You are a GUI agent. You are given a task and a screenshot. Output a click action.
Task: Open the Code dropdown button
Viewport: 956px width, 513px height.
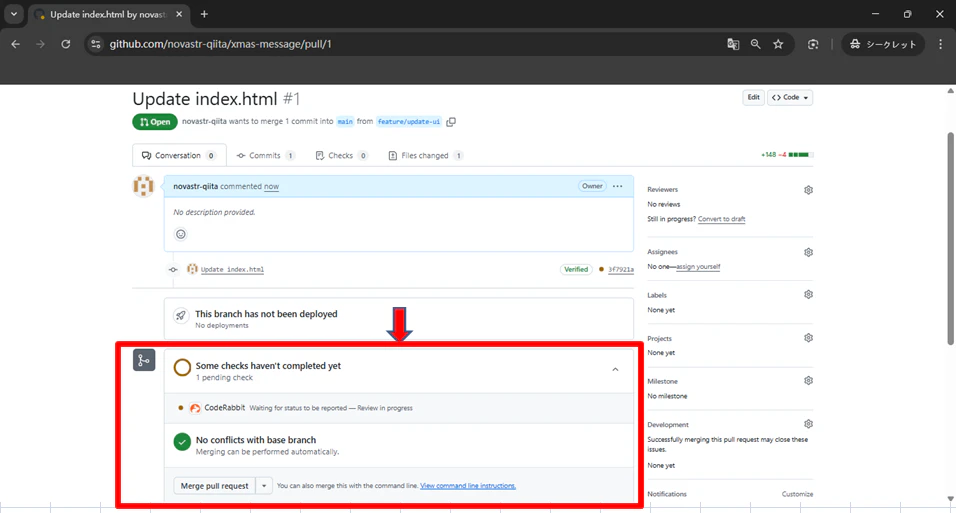coord(790,98)
